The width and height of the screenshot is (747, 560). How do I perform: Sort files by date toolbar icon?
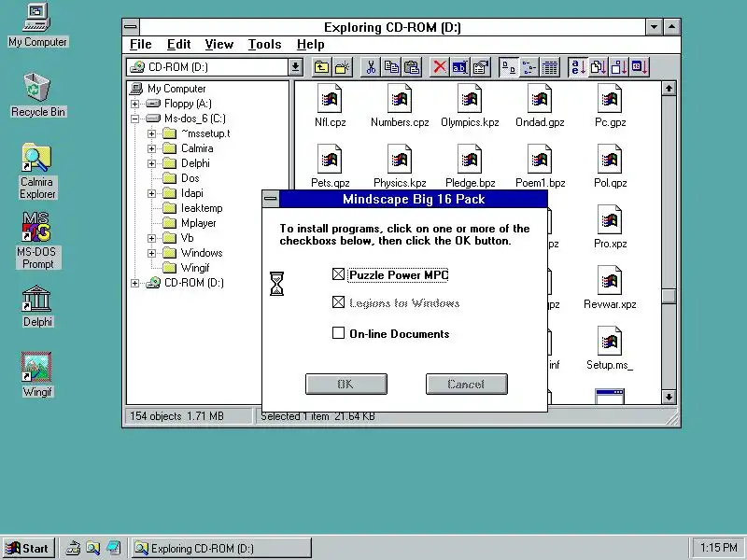coord(640,67)
